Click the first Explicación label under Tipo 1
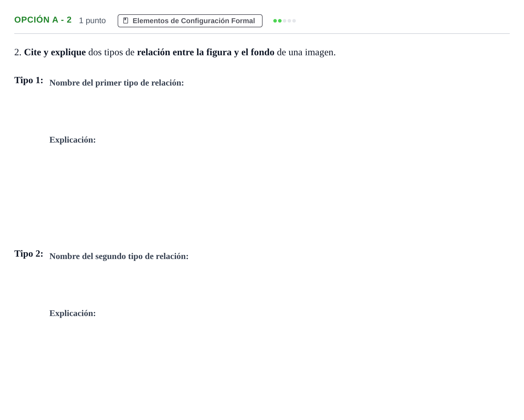Image resolution: width=524 pixels, height=420 pixels. [72, 140]
